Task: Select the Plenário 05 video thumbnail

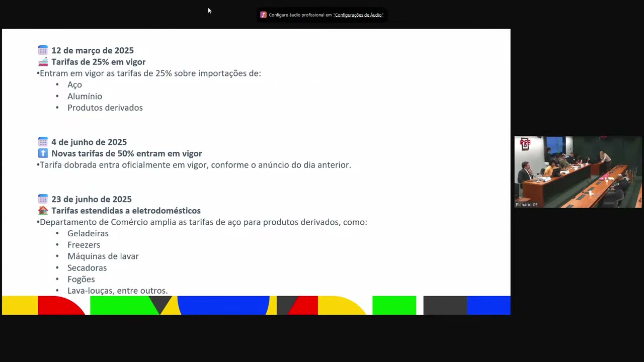Action: click(x=578, y=172)
